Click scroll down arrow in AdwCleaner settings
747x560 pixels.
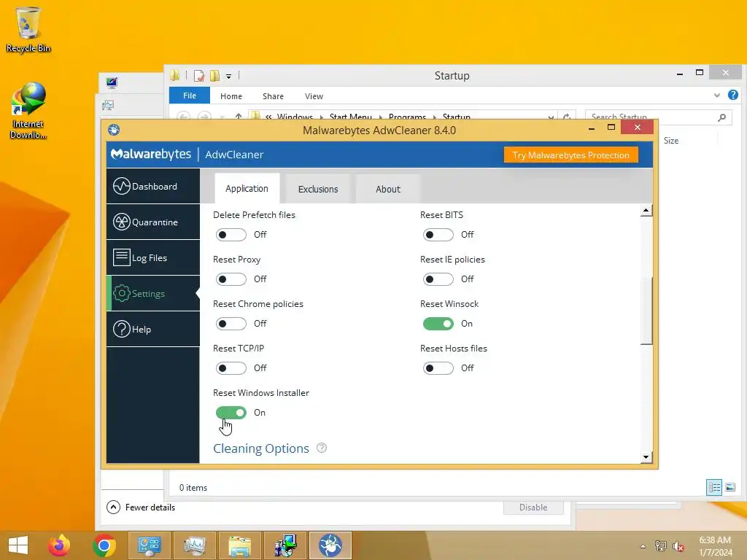point(646,457)
